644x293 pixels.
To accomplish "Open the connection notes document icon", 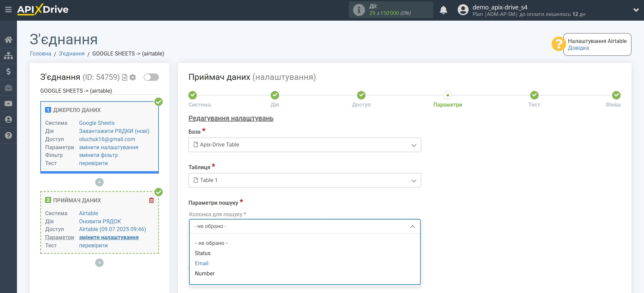I will [125, 77].
